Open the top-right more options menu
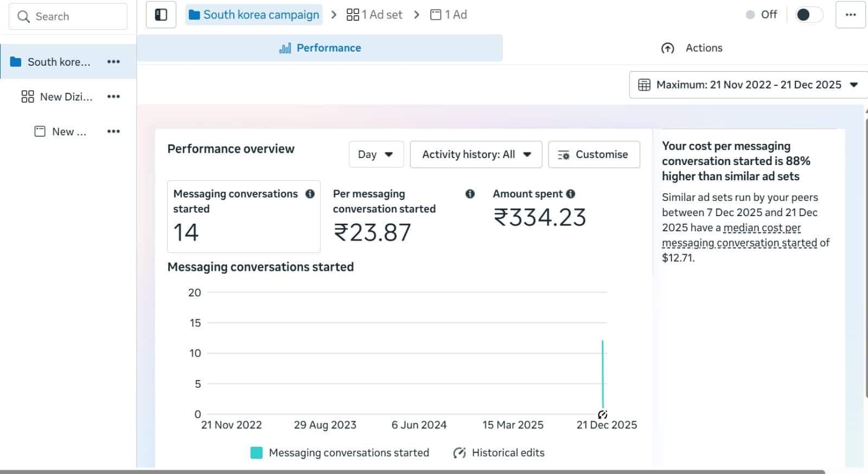This screenshot has width=868, height=474. click(850, 15)
